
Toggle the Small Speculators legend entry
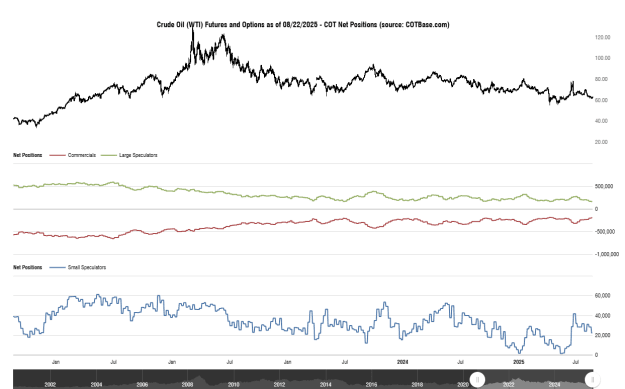78,267
